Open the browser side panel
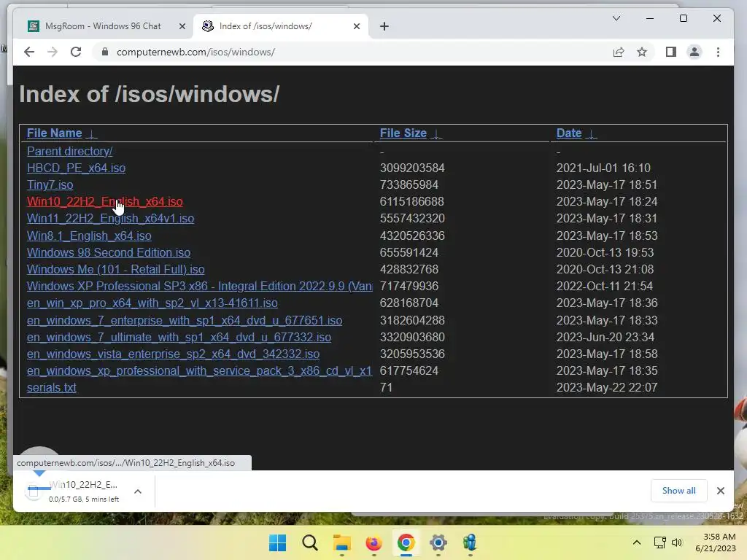This screenshot has width=747, height=560. coord(671,52)
